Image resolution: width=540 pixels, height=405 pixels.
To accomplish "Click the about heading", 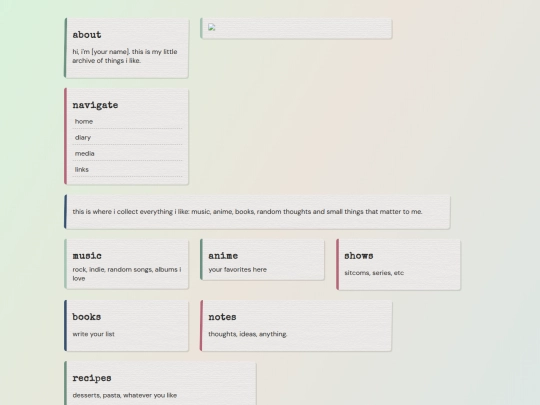I will tap(87, 35).
